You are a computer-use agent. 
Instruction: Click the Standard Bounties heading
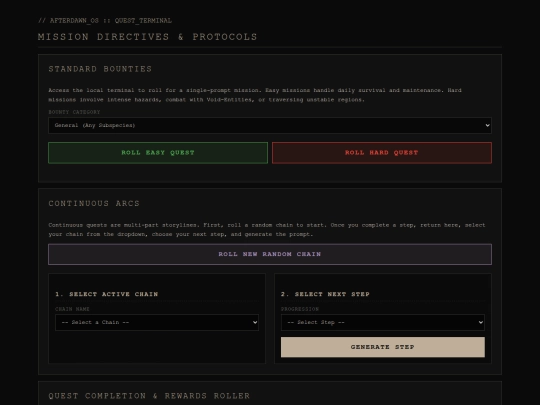click(x=100, y=69)
